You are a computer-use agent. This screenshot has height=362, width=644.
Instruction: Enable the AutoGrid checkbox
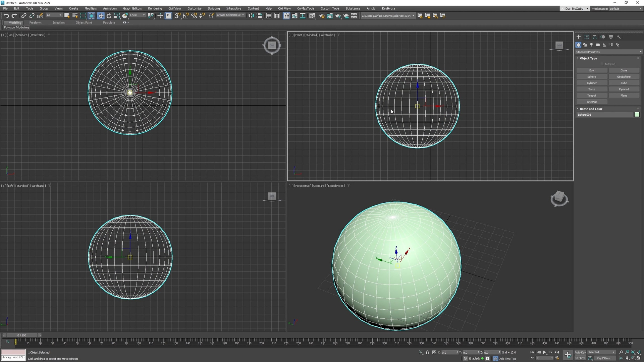602,64
